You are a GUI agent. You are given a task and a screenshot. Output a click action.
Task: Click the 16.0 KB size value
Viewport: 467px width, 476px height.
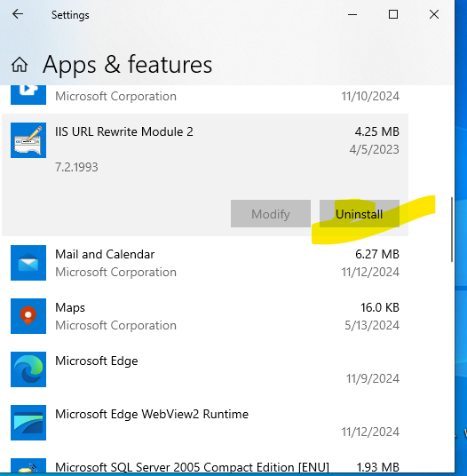[380, 307]
